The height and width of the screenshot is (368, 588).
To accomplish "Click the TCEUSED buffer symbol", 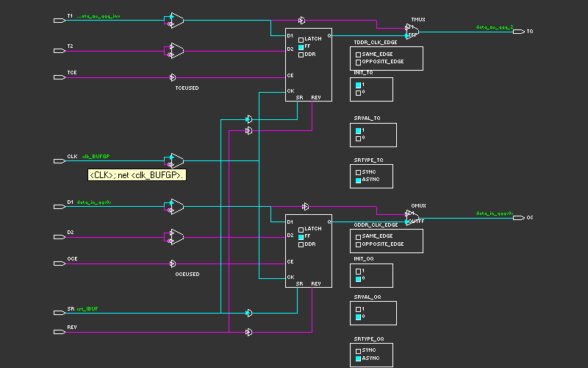I will [173, 77].
